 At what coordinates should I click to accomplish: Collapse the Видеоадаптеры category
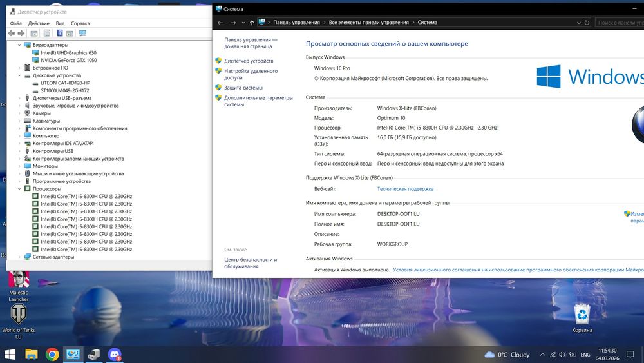coord(19,45)
